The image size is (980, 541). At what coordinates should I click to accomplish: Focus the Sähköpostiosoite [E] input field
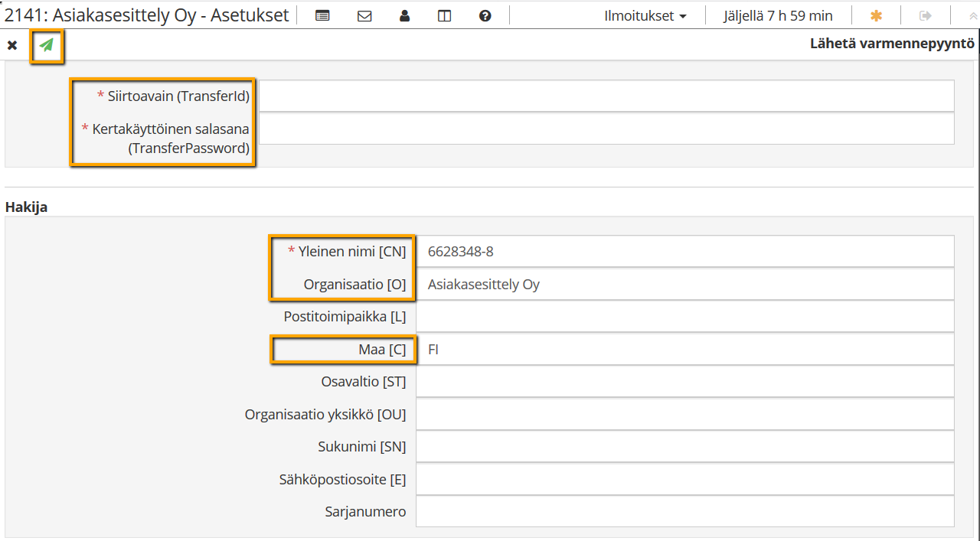pos(684,479)
